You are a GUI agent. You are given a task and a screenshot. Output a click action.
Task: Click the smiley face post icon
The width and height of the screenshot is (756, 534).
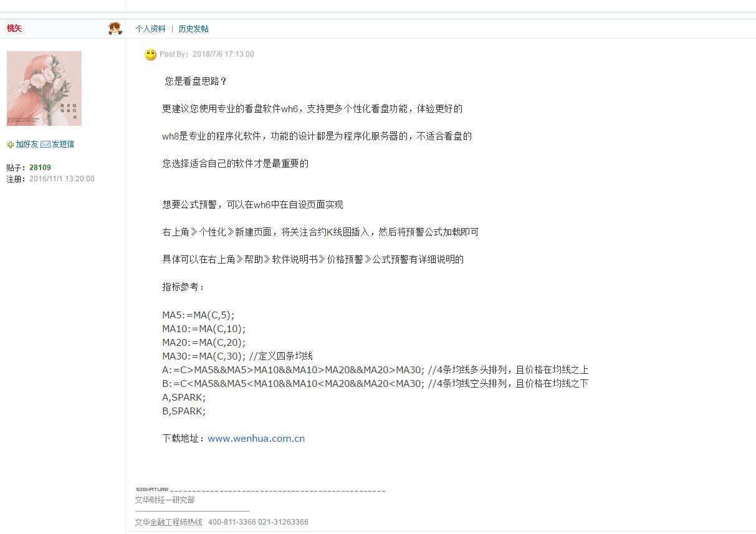150,55
